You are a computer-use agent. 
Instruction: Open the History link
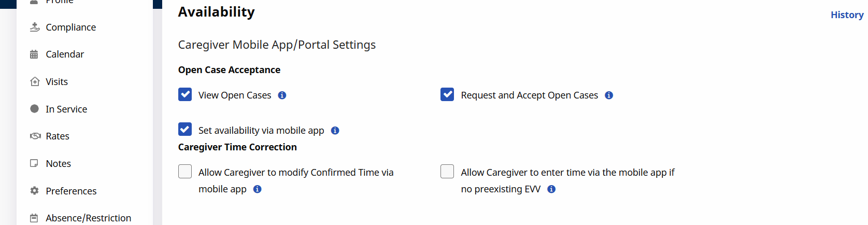click(847, 15)
